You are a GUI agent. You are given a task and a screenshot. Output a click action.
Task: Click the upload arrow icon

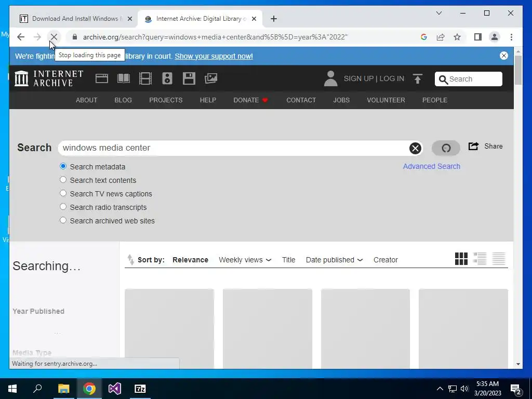[418, 79]
